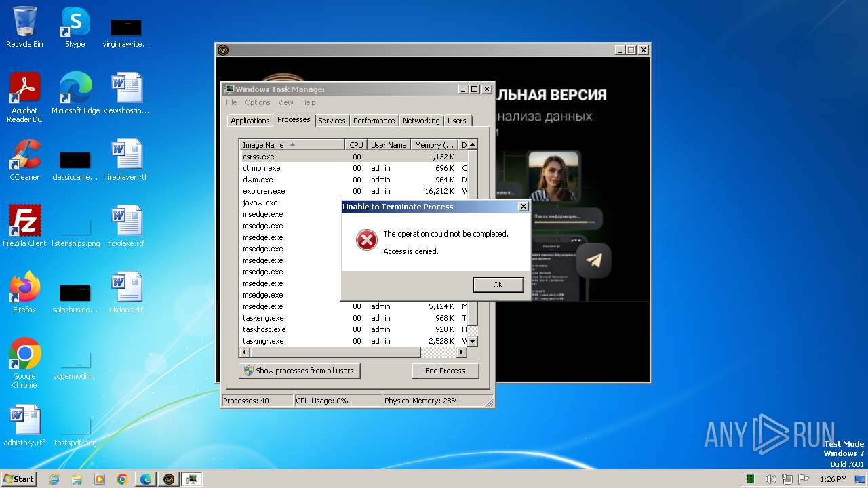Viewport: 868px width, 488px height.
Task: Select the ctfmon.exe process row
Action: pyautogui.click(x=353, y=168)
